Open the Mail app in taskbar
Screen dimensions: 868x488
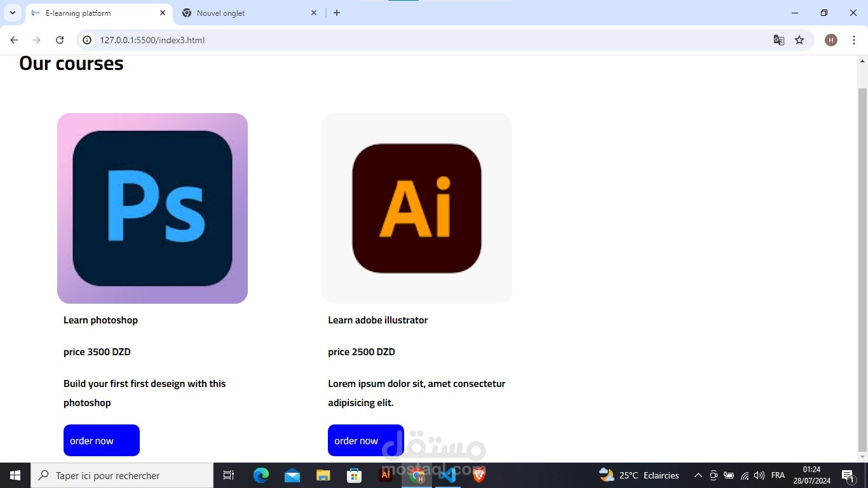pos(292,475)
